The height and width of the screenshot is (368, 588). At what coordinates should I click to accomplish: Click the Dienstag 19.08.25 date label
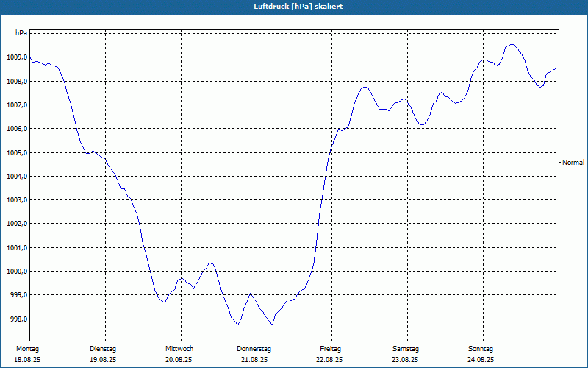pyautogui.click(x=103, y=354)
